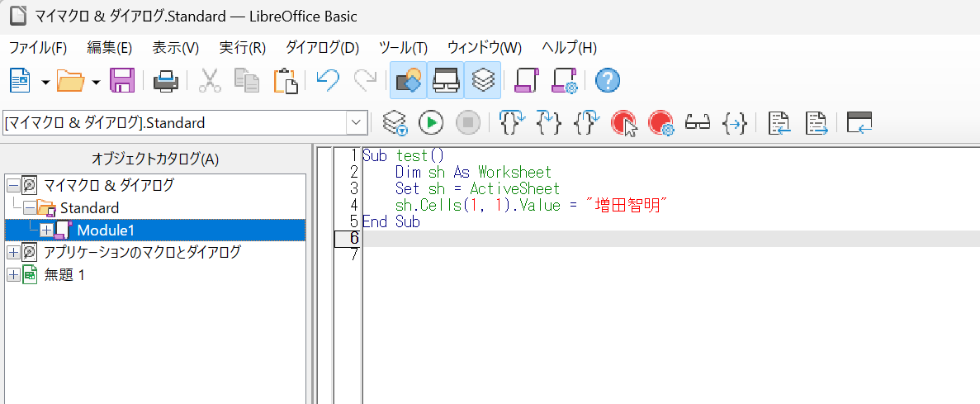Click the empty line 6 in the code editor
This screenshot has height=404, width=980.
click(x=660, y=239)
